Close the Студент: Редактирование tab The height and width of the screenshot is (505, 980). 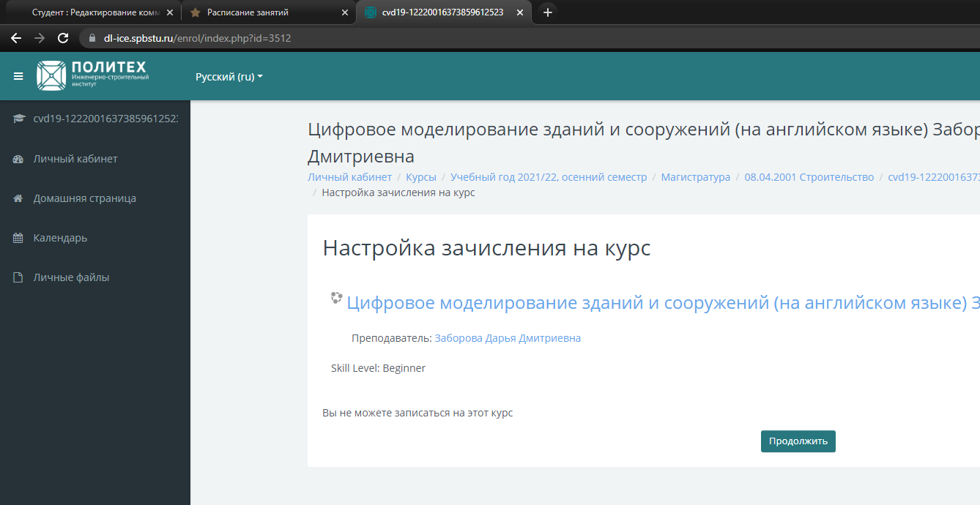coord(170,12)
